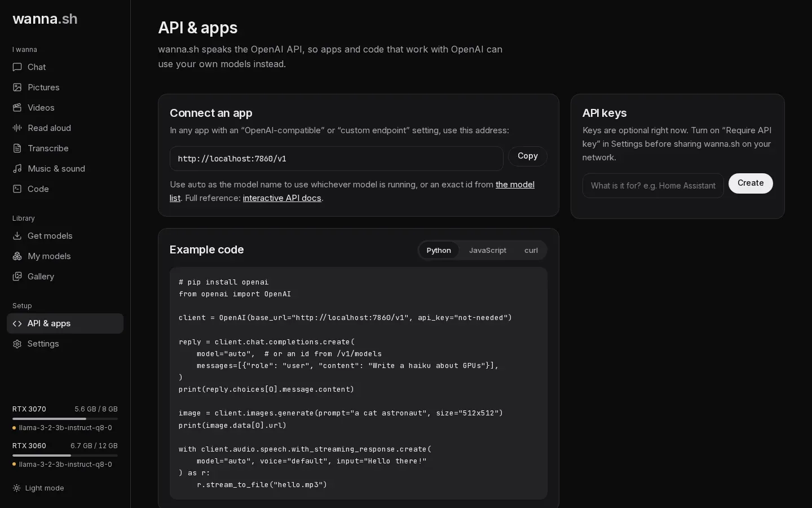This screenshot has height=508, width=812.
Task: Click the http://localhost:7860/v1 address field
Action: pos(337,159)
